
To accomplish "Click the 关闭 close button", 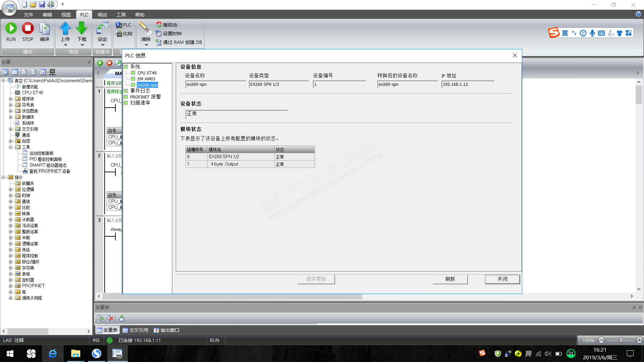I will tap(502, 279).
